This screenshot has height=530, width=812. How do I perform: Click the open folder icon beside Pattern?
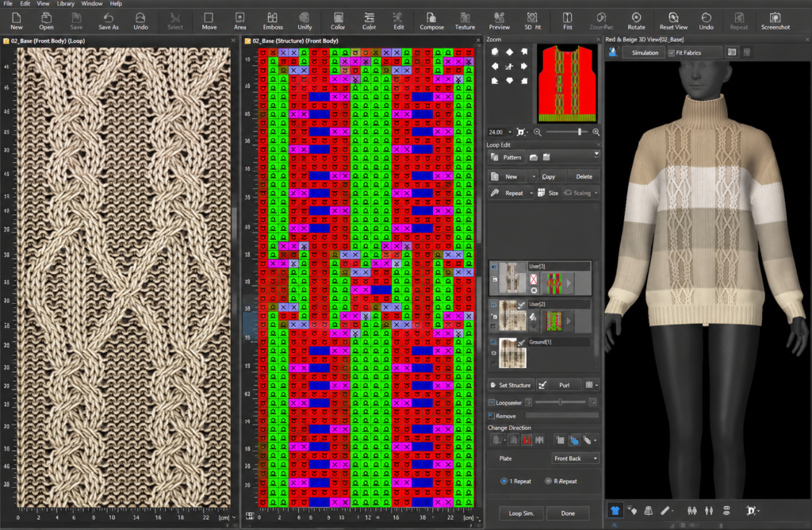pos(534,157)
